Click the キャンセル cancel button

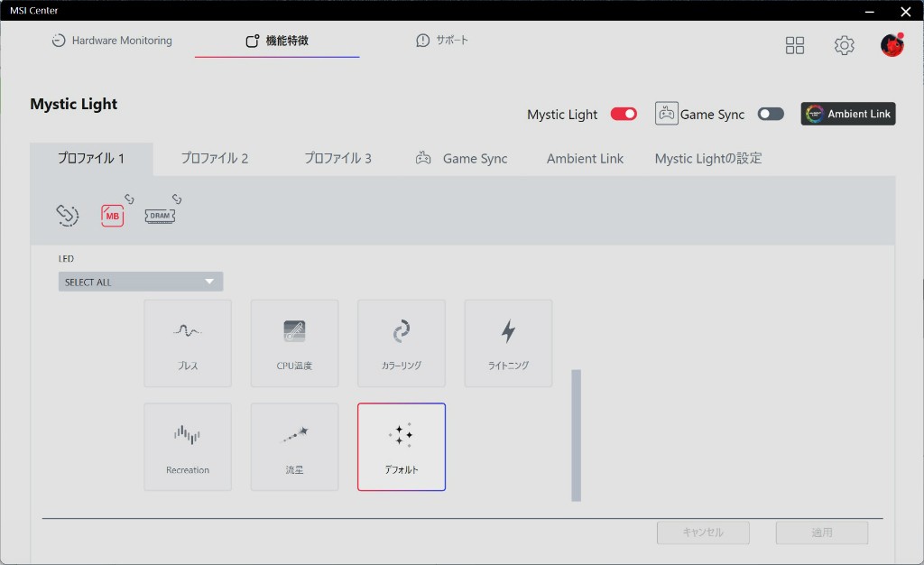(x=703, y=533)
